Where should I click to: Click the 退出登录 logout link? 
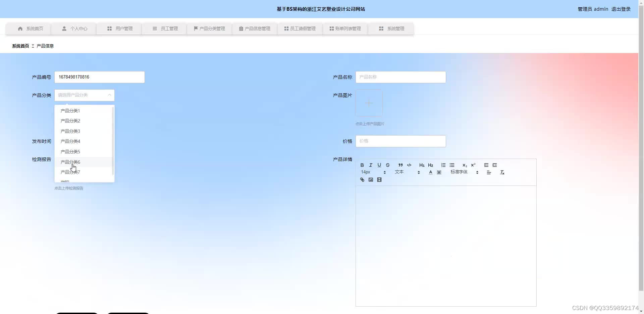(x=621, y=9)
